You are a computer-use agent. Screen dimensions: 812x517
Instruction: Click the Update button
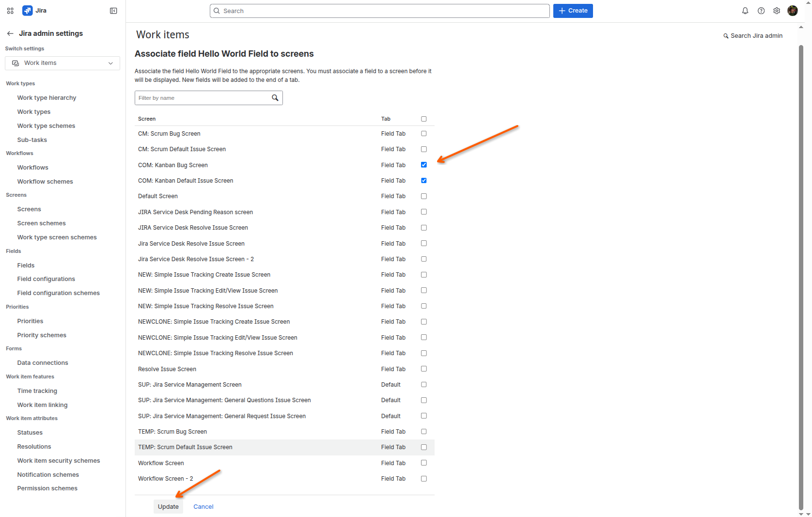click(168, 507)
